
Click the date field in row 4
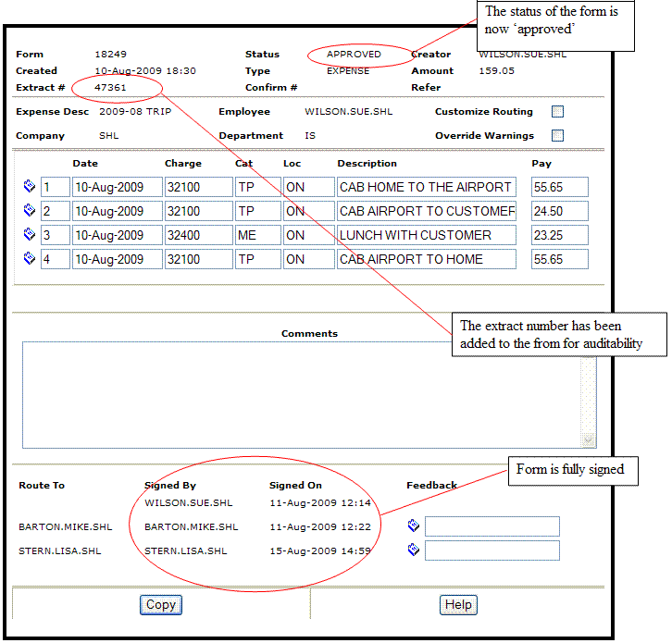(x=118, y=259)
